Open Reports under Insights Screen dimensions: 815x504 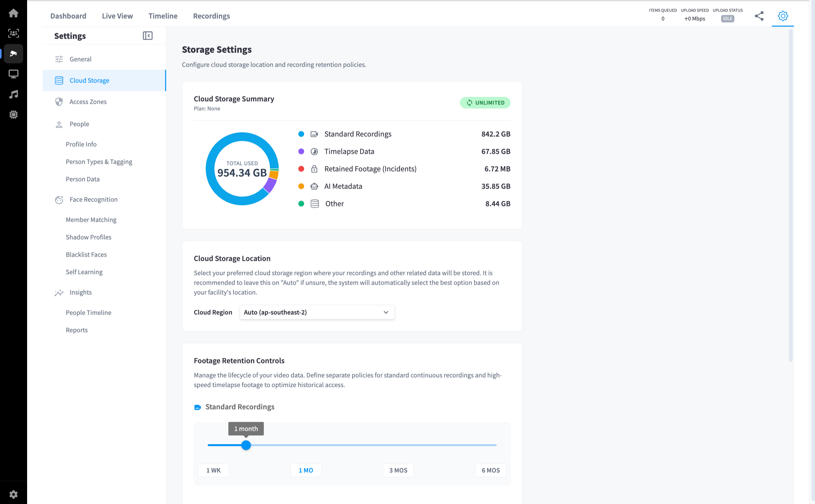tap(77, 330)
